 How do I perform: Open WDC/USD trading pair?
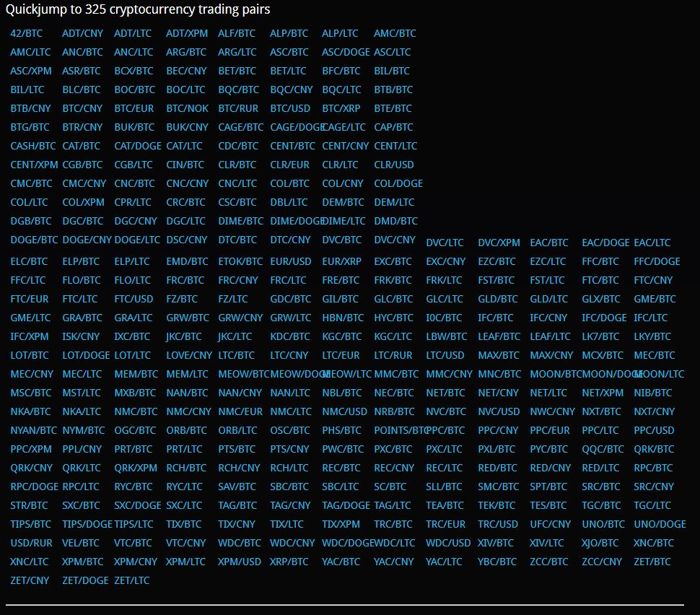(x=447, y=543)
